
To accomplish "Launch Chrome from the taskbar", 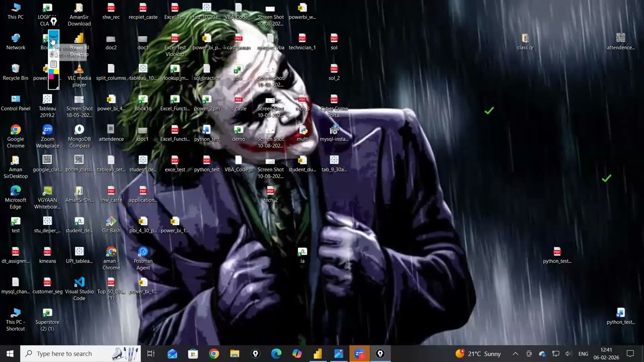I will coord(214,353).
